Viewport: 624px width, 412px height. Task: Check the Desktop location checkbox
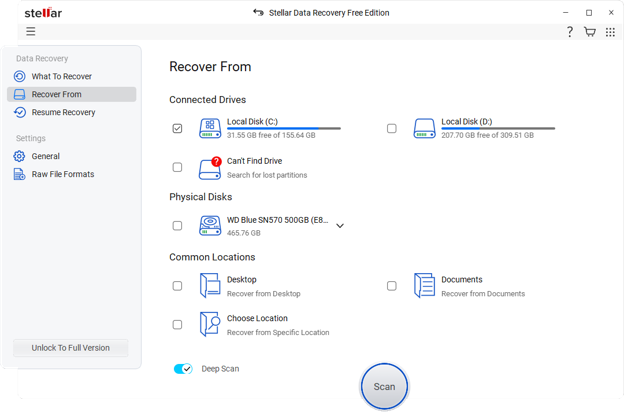coord(177,286)
